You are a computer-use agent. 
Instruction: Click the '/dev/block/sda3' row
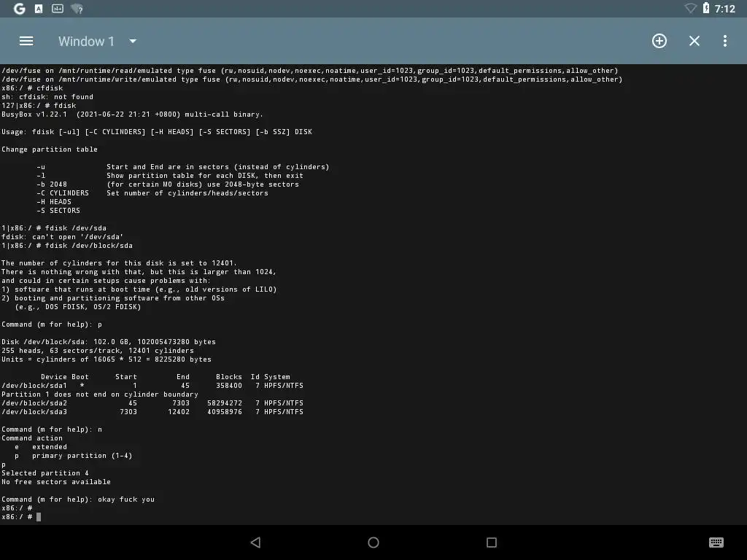click(x=152, y=411)
